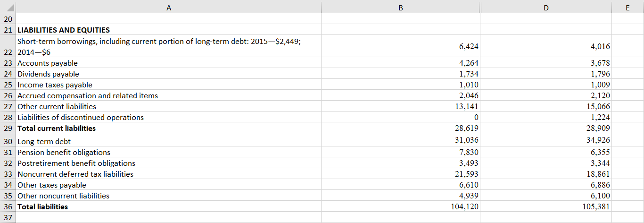644x223 pixels.
Task: Click the value 105,381 in column D
Action: pyautogui.click(x=596, y=207)
